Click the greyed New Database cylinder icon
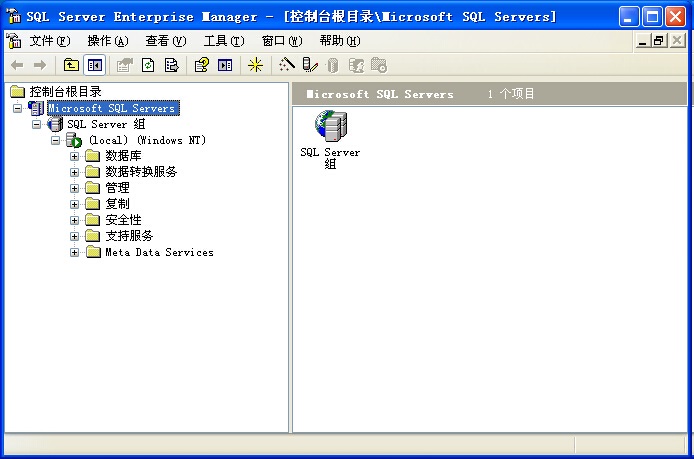 (333, 66)
